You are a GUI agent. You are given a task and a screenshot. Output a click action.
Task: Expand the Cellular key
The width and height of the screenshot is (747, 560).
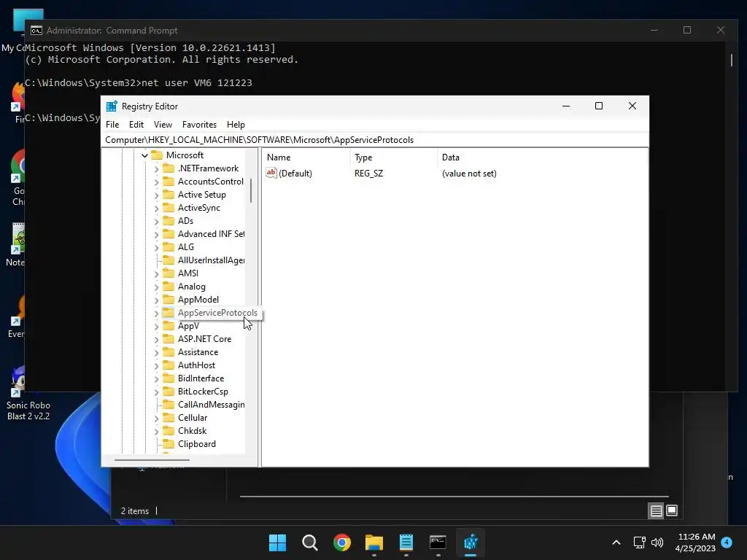156,418
